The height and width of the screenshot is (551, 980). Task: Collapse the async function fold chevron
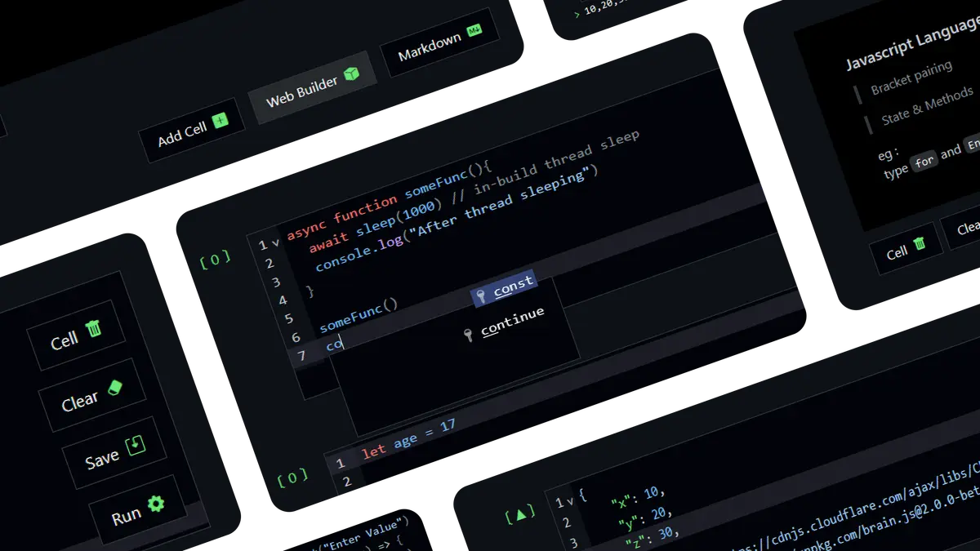click(275, 243)
